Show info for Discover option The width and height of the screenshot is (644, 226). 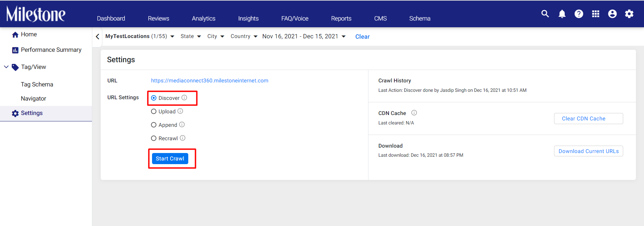[x=184, y=98]
